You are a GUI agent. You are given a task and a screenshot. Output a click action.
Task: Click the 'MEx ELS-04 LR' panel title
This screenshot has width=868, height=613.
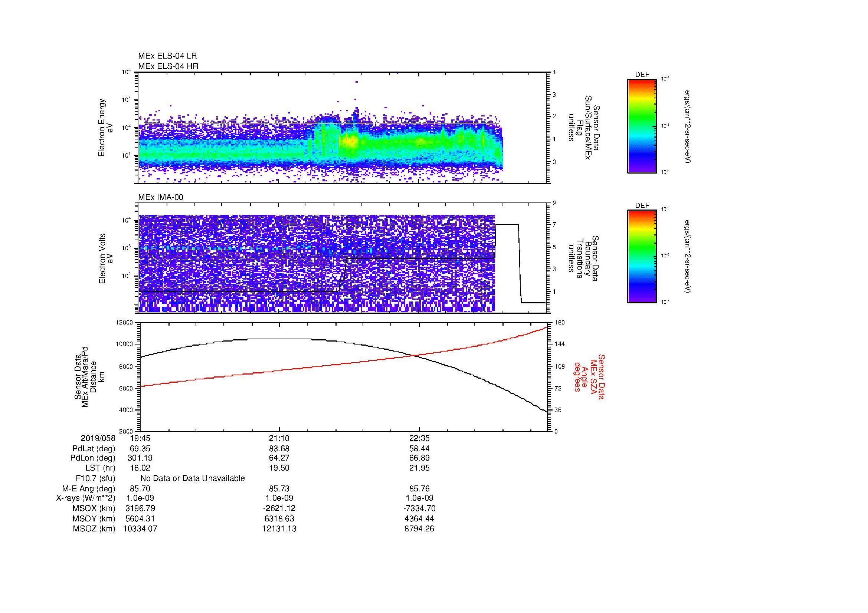tap(167, 56)
